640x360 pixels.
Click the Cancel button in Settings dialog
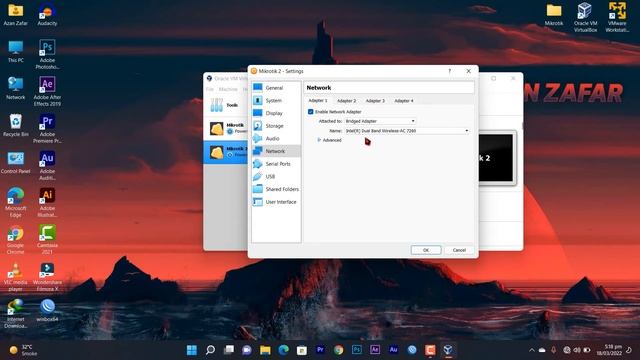point(459,250)
